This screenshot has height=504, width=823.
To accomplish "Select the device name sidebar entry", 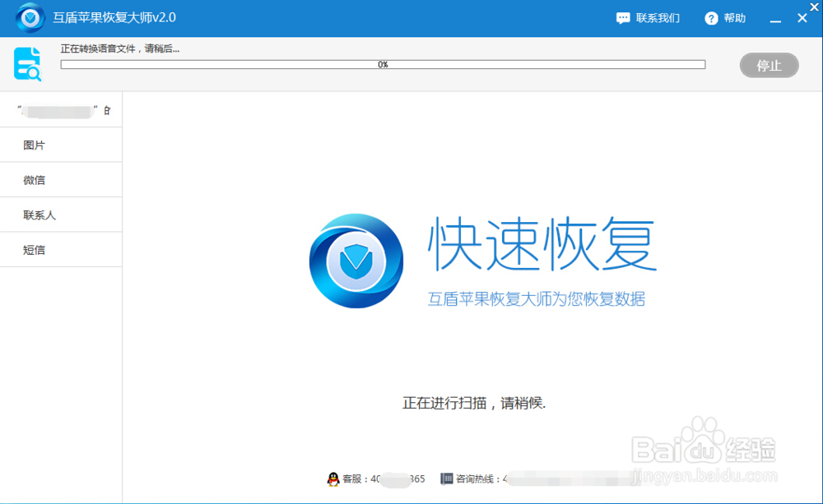I will (x=62, y=110).
